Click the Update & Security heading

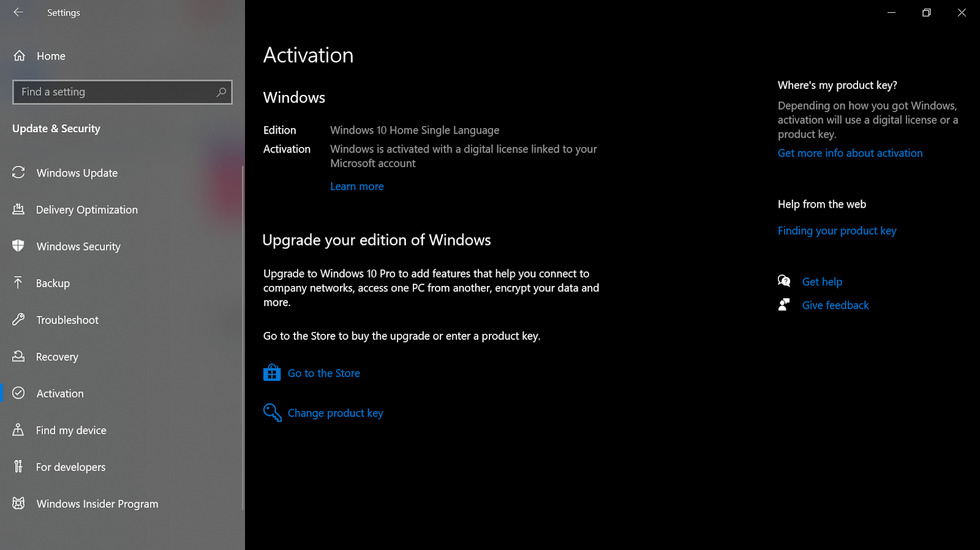56,129
